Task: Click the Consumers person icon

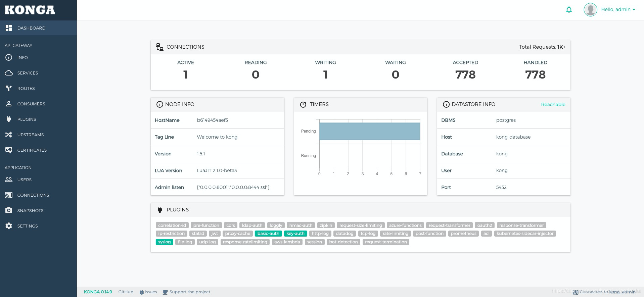Action: [x=9, y=104]
